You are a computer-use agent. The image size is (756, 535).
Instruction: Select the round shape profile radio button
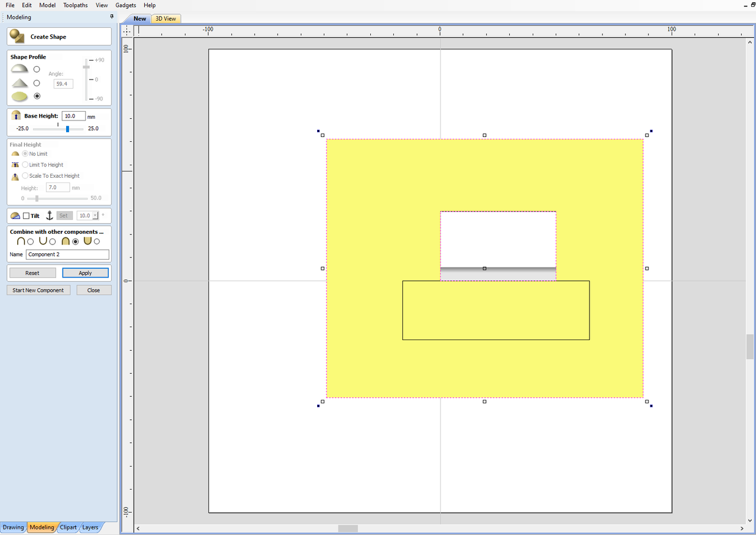click(37, 69)
